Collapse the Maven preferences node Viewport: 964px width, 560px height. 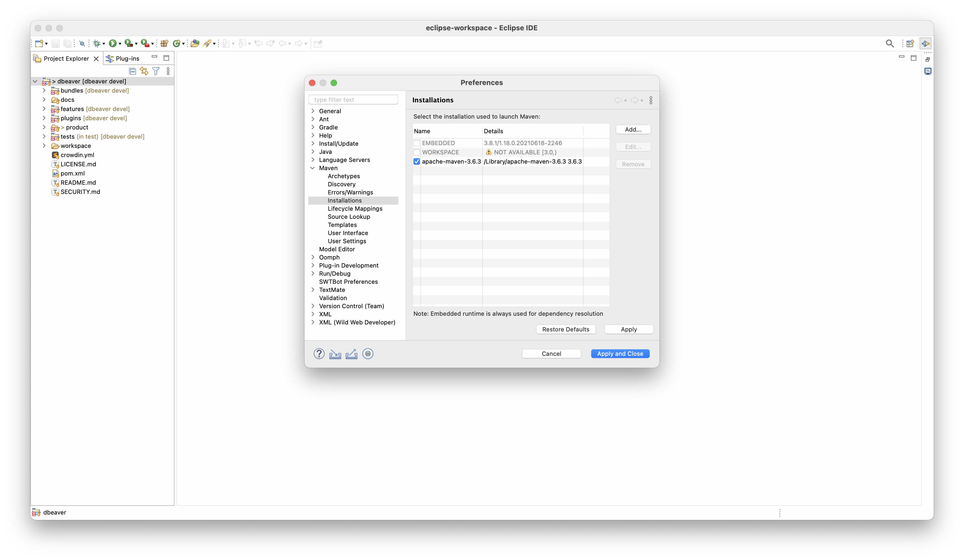pyautogui.click(x=313, y=168)
